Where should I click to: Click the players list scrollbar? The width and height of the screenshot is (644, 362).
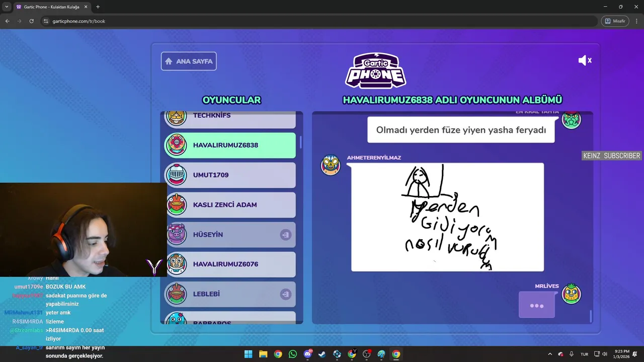(x=301, y=142)
